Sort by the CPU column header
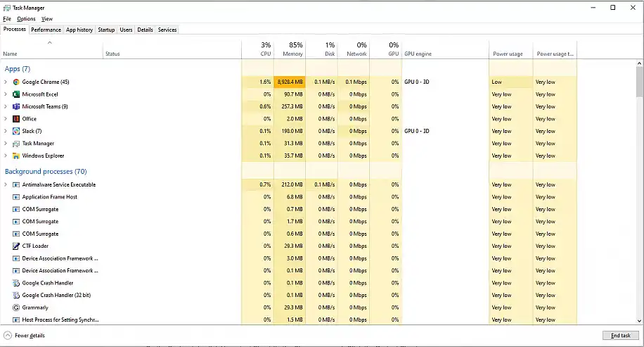This screenshot has width=644, height=347. tap(257, 49)
